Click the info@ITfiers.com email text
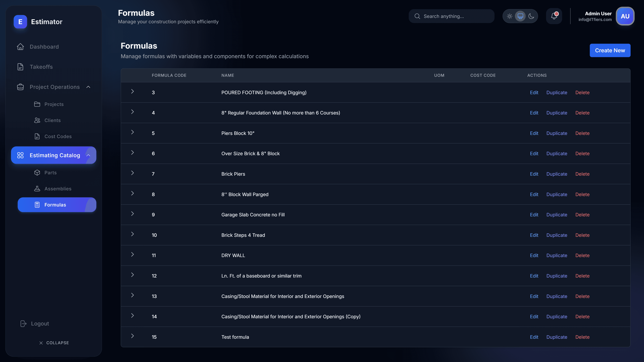 pyautogui.click(x=595, y=19)
